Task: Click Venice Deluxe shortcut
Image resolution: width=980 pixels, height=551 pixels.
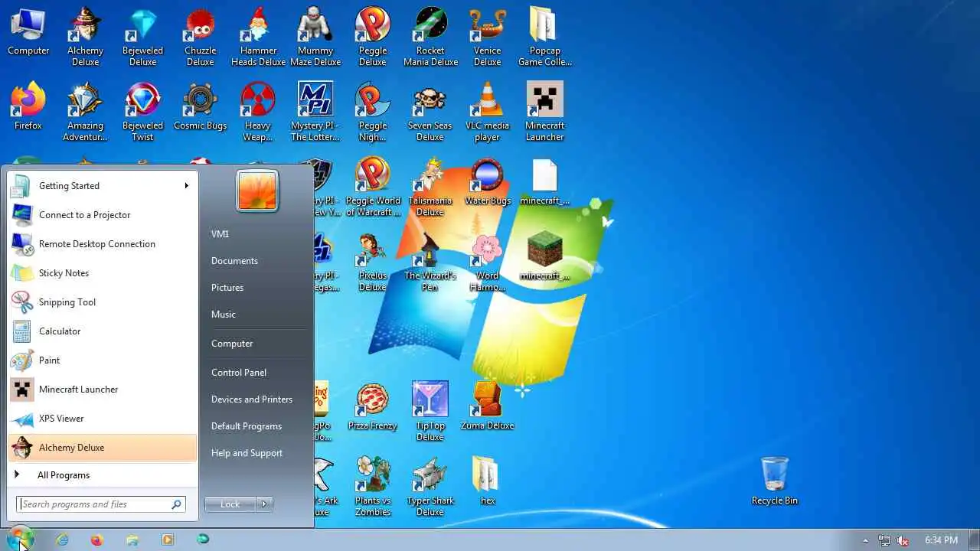Action: 487,36
